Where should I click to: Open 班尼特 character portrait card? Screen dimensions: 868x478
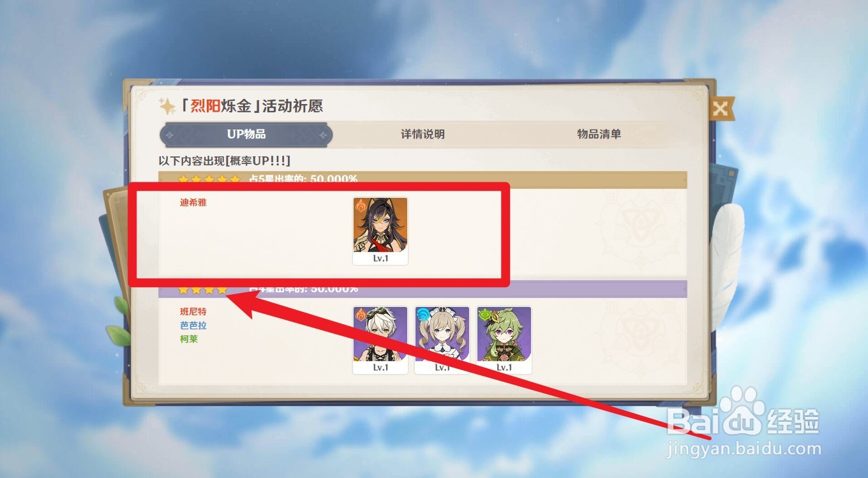(x=380, y=340)
